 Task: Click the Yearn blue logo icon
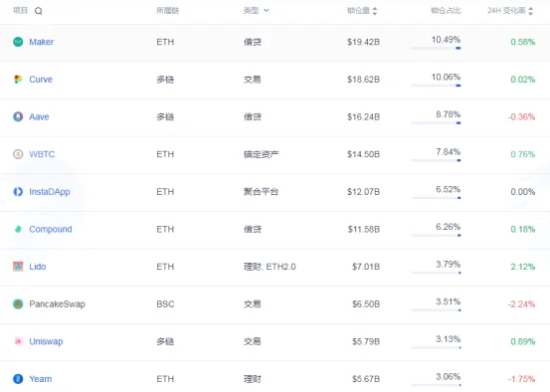(18, 379)
